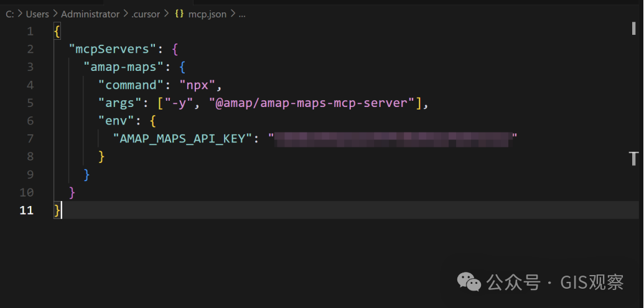
Task: Click the "env" key
Action: pos(116,121)
